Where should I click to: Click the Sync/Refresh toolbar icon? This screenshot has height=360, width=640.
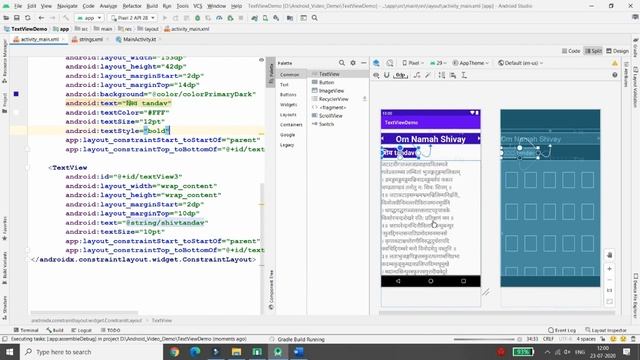[28, 18]
